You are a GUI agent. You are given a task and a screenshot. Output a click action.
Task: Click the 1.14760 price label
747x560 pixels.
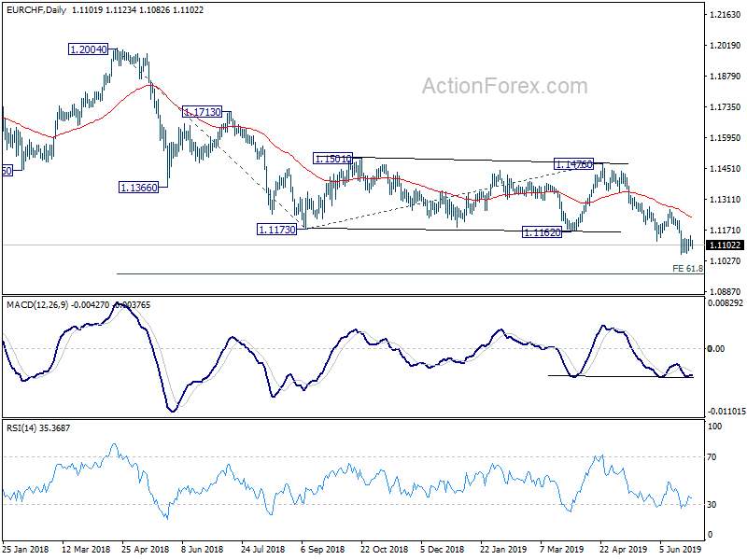tap(573, 164)
